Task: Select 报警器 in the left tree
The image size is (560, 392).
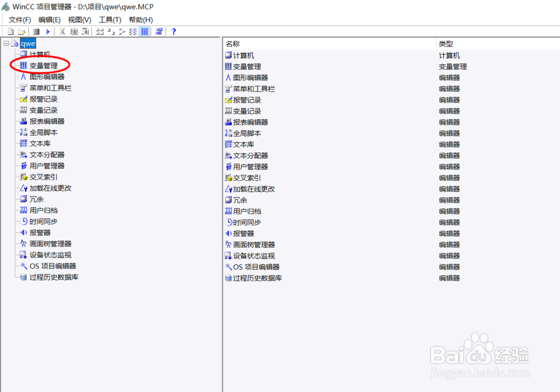Action: (x=40, y=232)
